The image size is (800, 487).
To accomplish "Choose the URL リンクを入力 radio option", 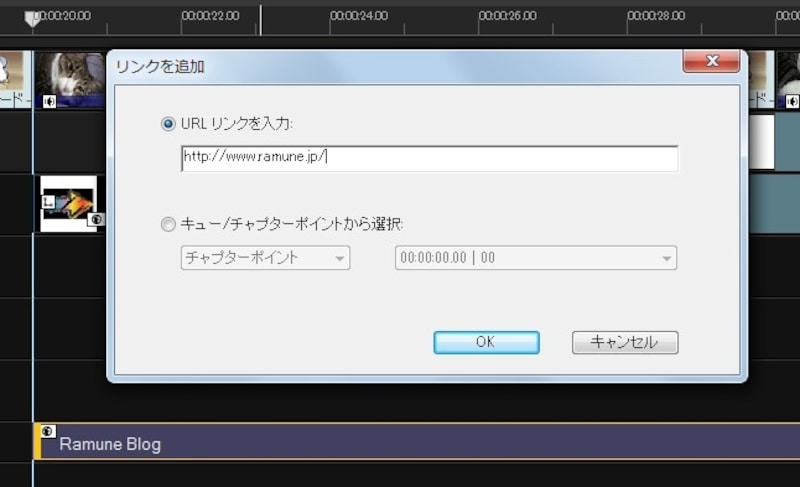I will point(168,124).
